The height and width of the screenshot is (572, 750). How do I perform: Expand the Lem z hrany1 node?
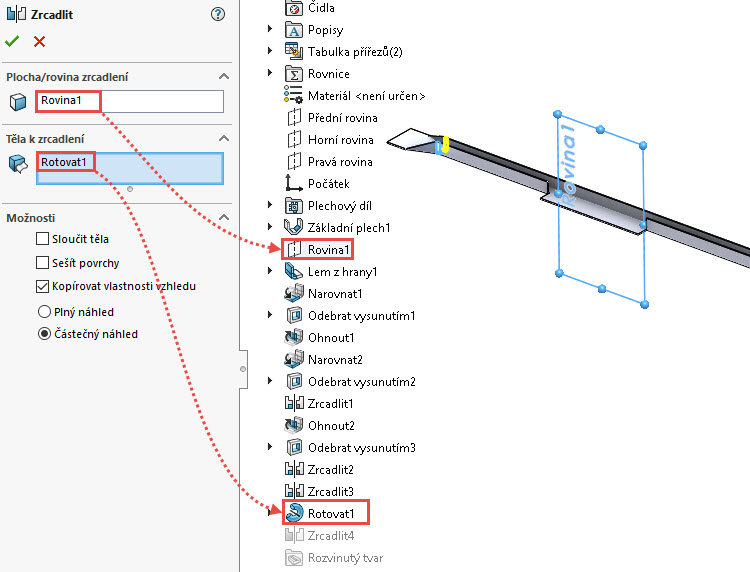(270, 271)
